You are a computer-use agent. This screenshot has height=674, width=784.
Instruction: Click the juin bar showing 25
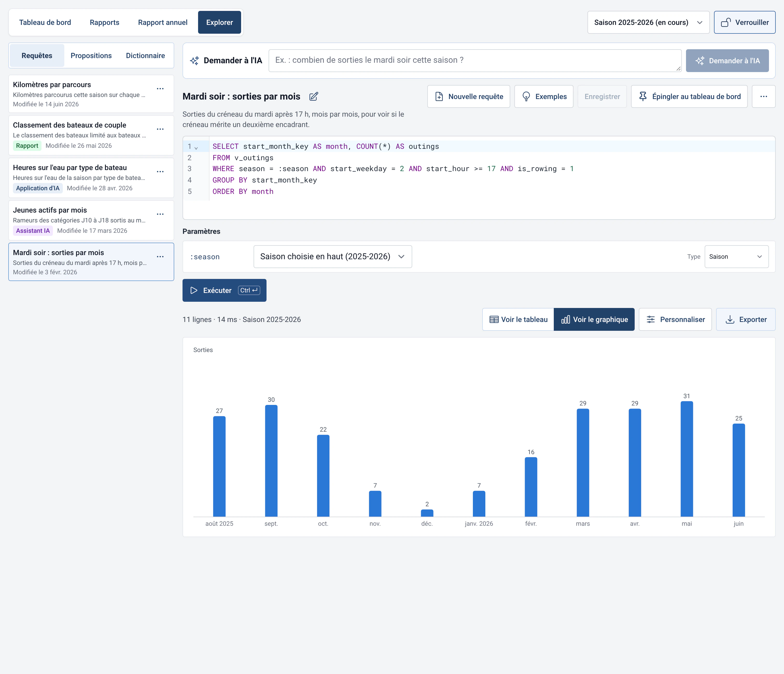point(739,470)
